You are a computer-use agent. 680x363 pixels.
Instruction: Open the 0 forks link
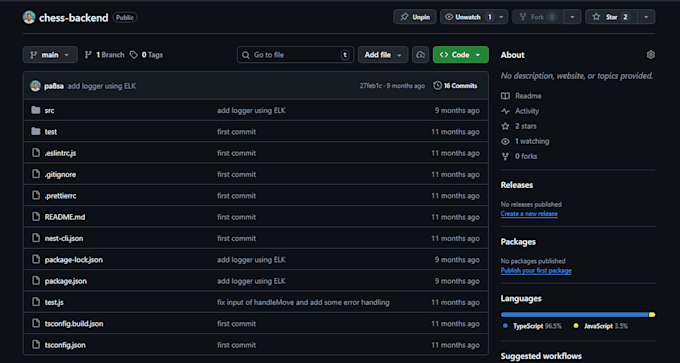pos(519,156)
